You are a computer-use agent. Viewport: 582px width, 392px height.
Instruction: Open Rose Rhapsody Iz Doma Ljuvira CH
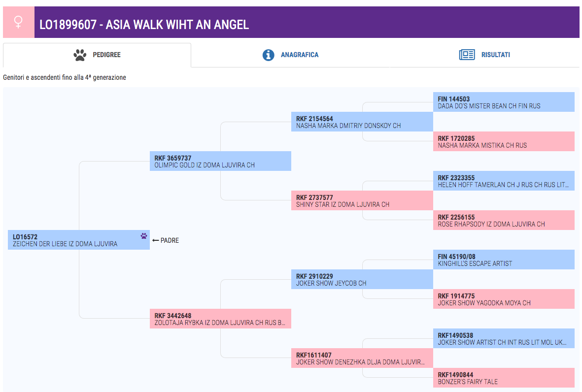[x=504, y=220]
